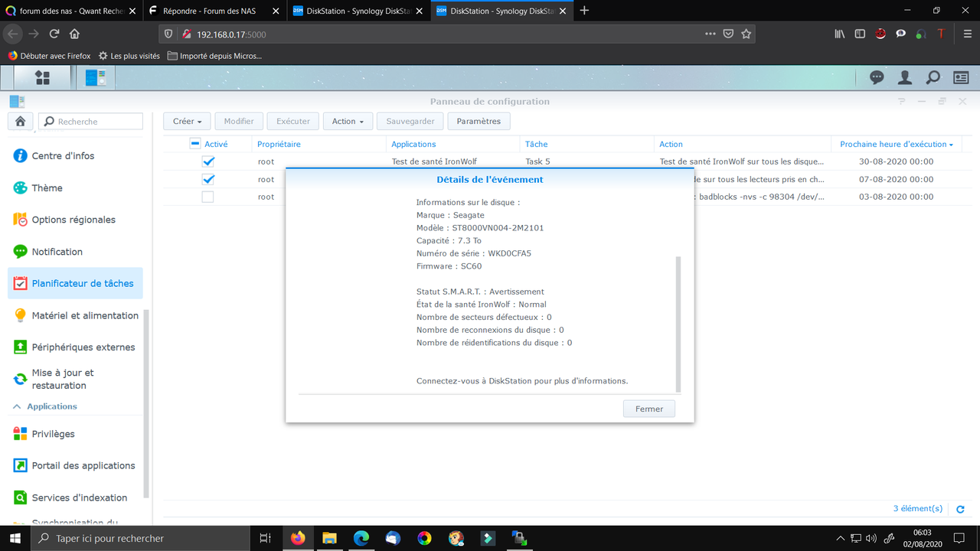980x551 pixels.
Task: Click the Control Panel icon in DSM taskbar
Action: 96,78
